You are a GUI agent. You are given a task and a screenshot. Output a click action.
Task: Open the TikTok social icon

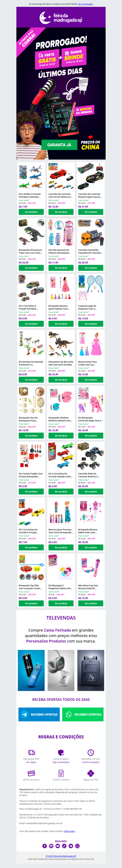[64, 846]
